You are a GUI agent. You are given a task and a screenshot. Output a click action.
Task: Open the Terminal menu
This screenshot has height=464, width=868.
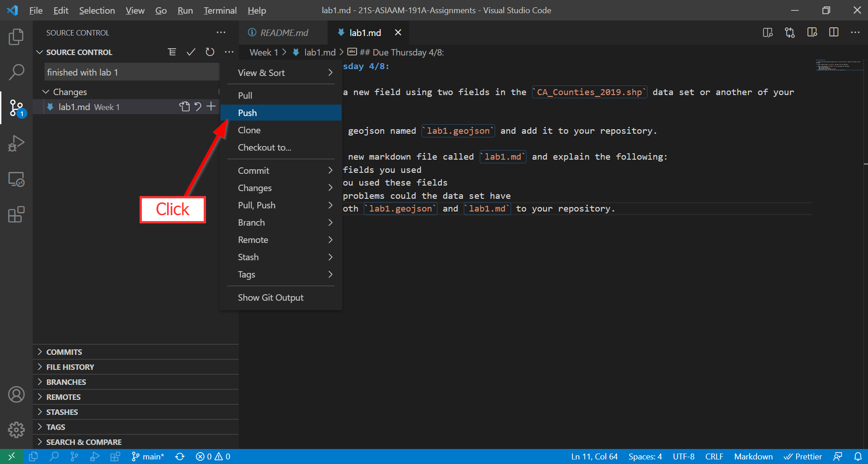[220, 10]
